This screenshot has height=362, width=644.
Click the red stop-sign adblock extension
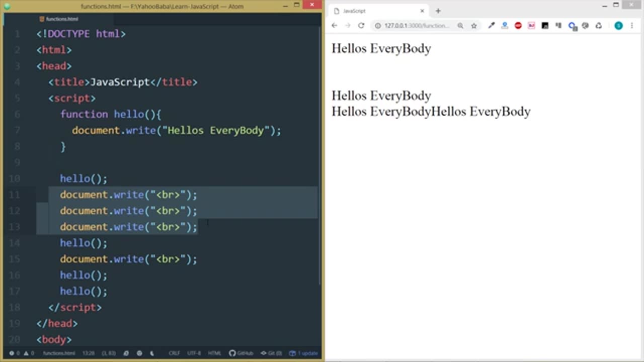pos(518,26)
